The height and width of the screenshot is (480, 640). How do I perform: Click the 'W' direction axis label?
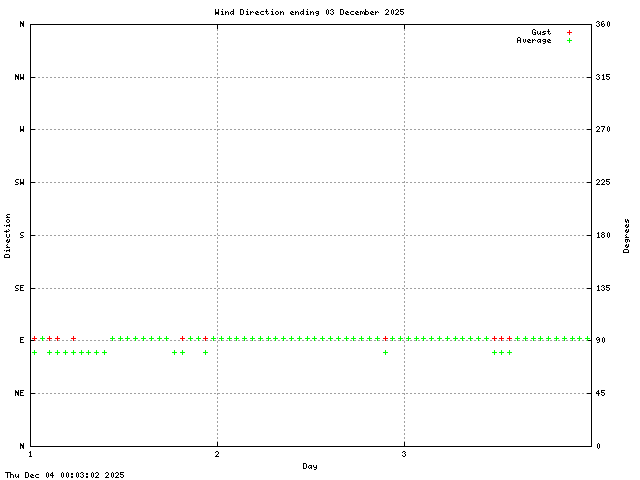click(x=22, y=129)
